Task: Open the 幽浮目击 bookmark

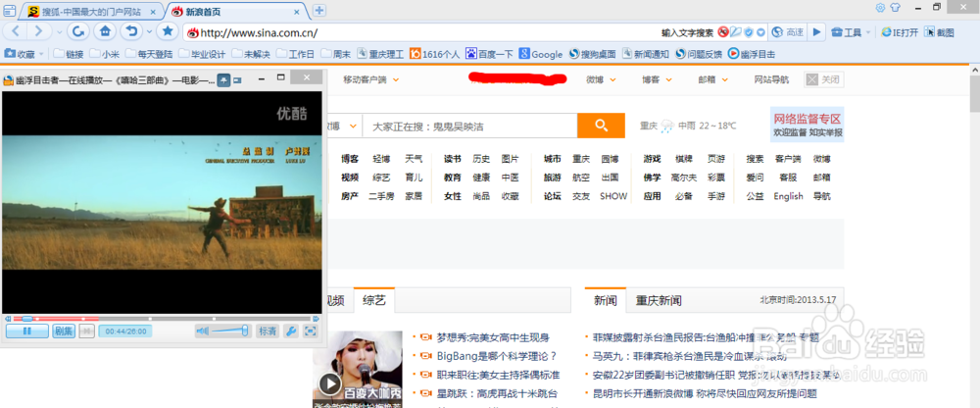Action: click(752, 55)
